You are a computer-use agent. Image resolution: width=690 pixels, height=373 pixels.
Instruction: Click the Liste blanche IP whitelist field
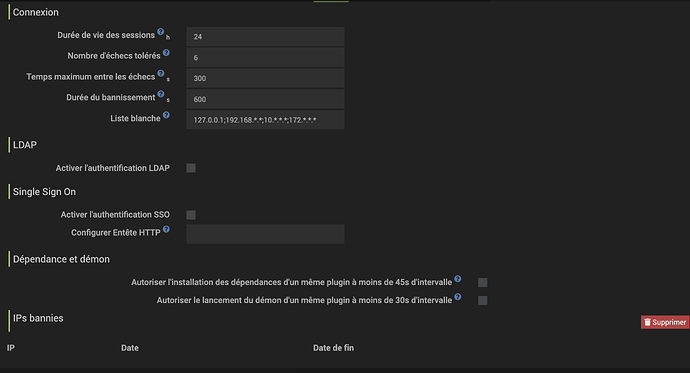(265, 120)
